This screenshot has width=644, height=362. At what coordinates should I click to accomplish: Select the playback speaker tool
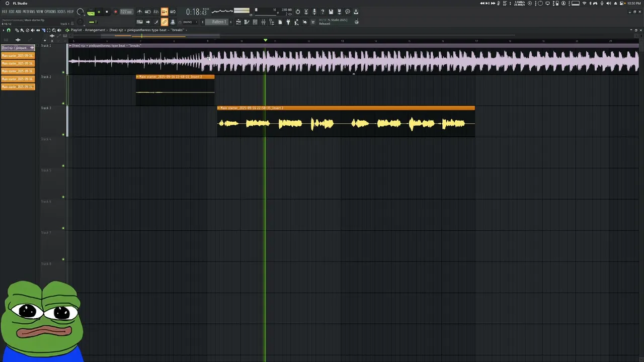click(x=59, y=30)
